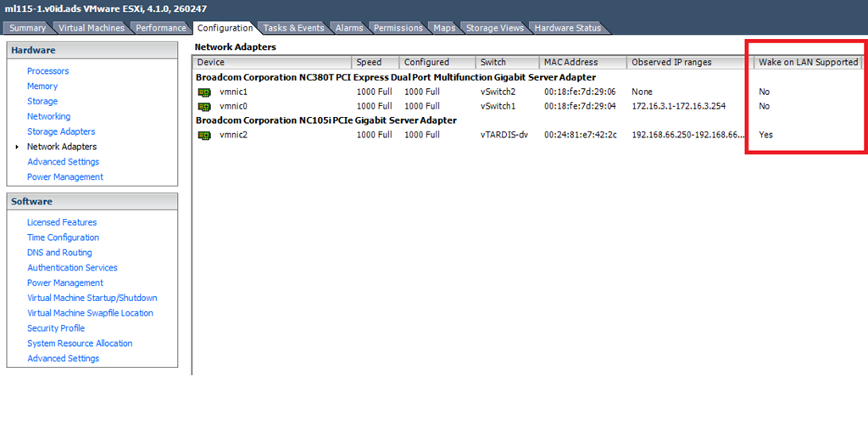
Task: Click the vmnic1 network adapter icon
Action: [x=203, y=92]
